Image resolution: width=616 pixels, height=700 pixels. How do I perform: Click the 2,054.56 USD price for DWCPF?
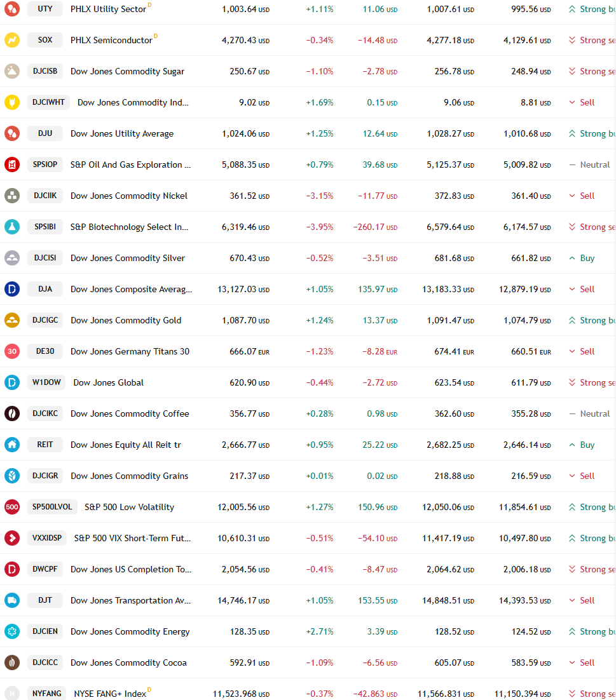pos(245,570)
